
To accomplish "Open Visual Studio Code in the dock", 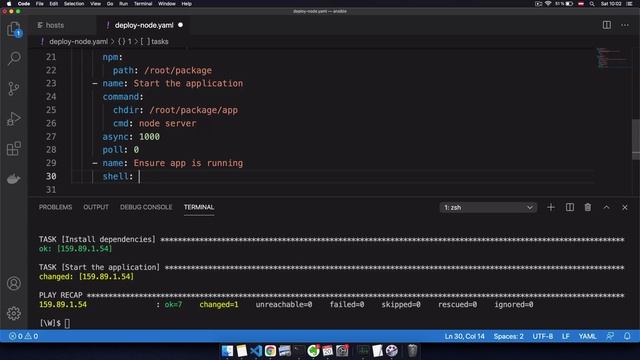I will click(256, 351).
